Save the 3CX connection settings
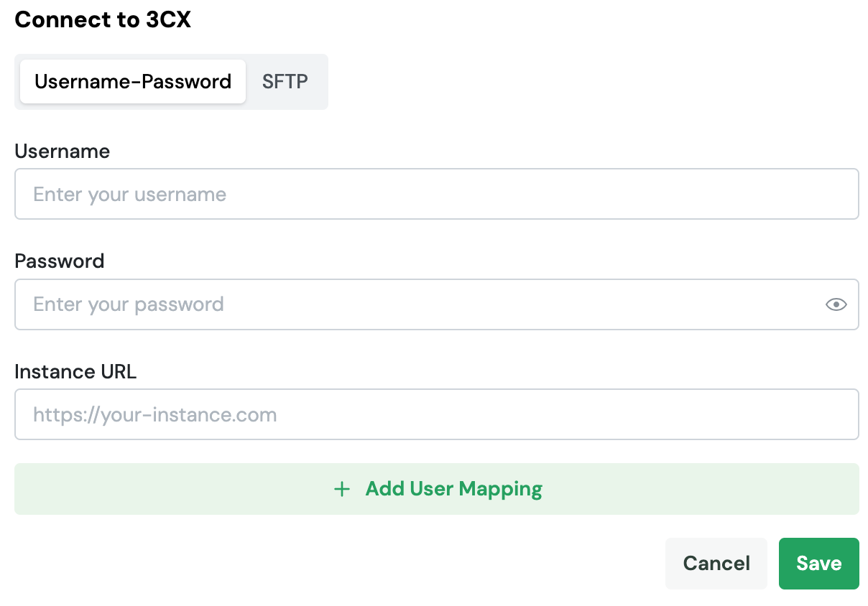 [x=819, y=564]
